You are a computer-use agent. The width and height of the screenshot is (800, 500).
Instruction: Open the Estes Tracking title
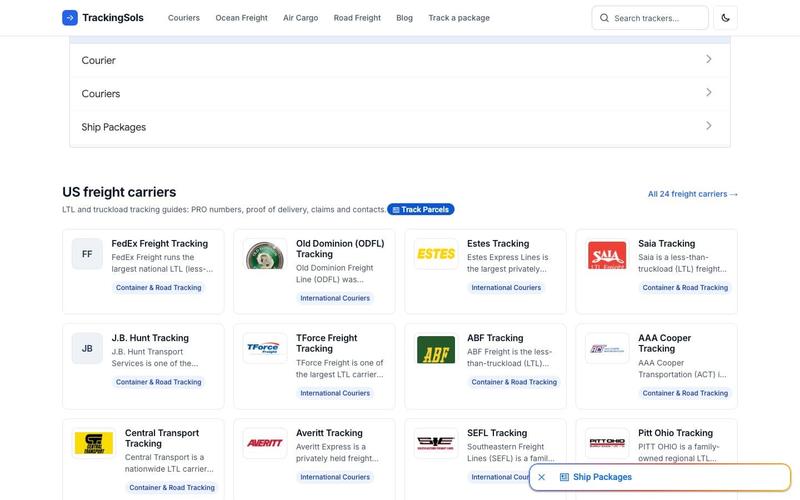[x=498, y=243]
